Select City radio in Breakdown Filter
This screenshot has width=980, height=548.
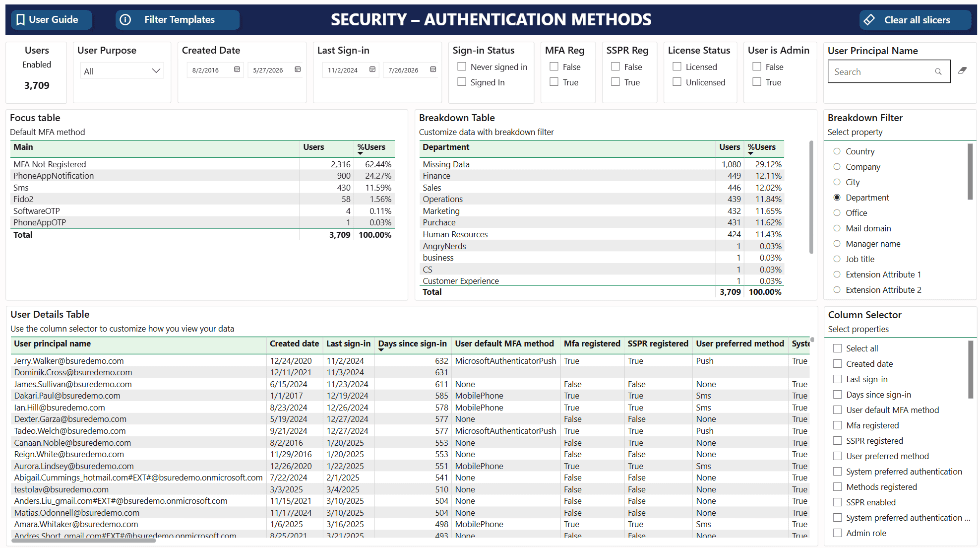coord(837,182)
